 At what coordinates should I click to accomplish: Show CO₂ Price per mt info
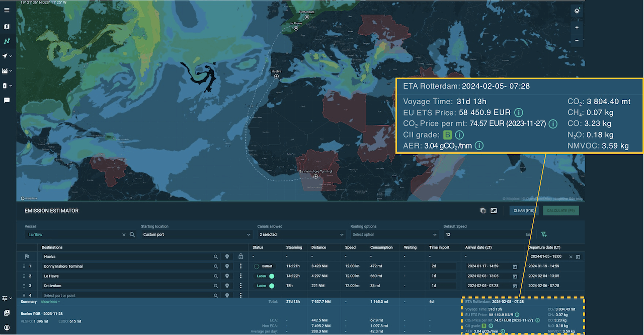tap(537, 320)
